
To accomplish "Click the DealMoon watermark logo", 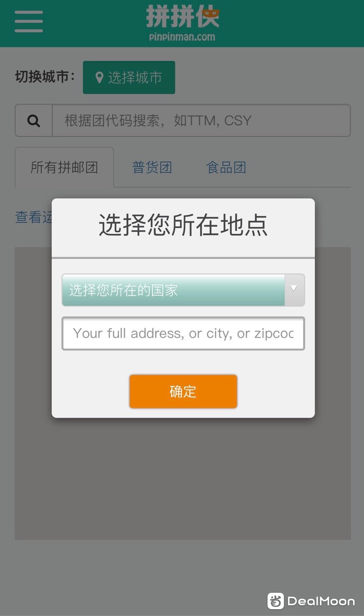I will coord(311,601).
